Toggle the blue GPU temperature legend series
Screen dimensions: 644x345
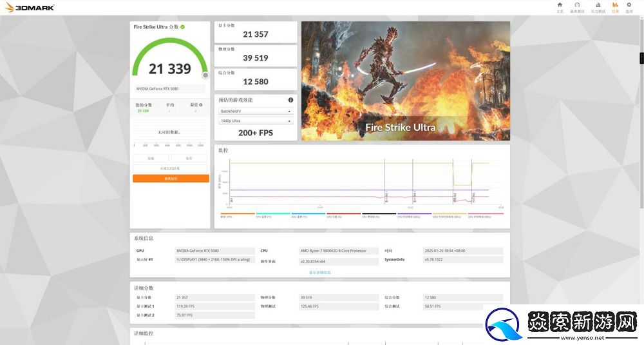point(308,214)
